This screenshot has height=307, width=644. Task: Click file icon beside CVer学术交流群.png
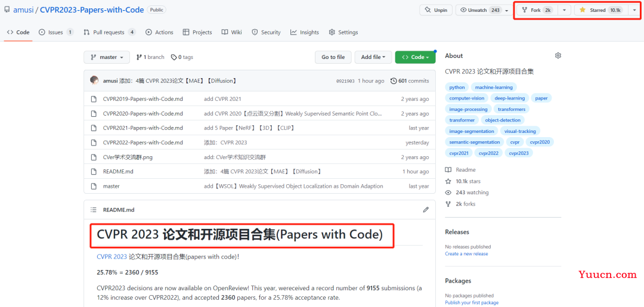pyautogui.click(x=94, y=157)
